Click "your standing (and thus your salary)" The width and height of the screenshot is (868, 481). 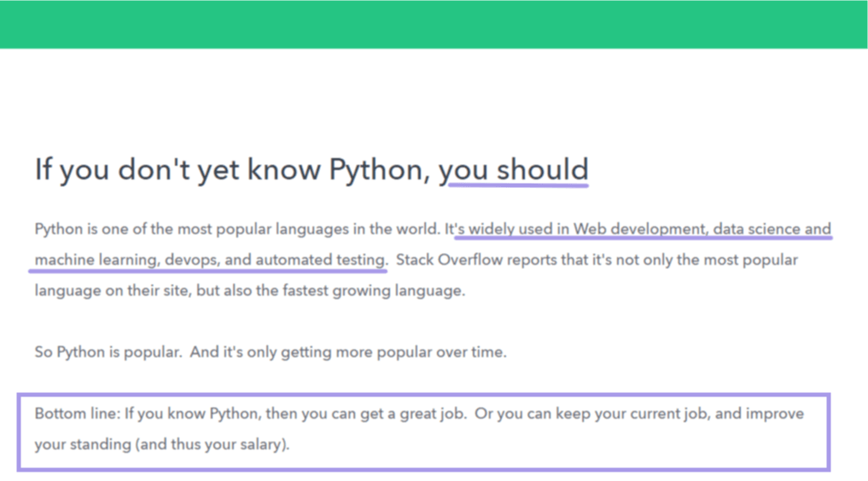pos(161,445)
